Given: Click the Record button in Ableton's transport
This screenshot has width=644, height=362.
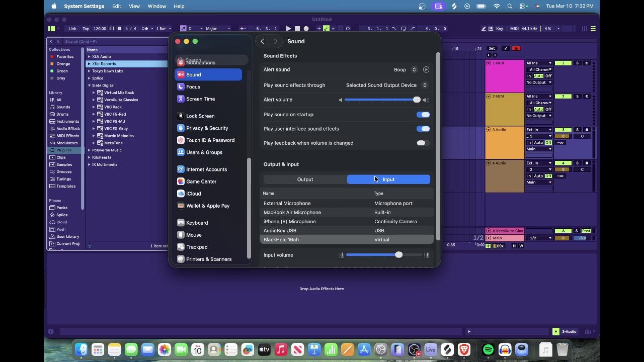Looking at the screenshot, I should 306,29.
